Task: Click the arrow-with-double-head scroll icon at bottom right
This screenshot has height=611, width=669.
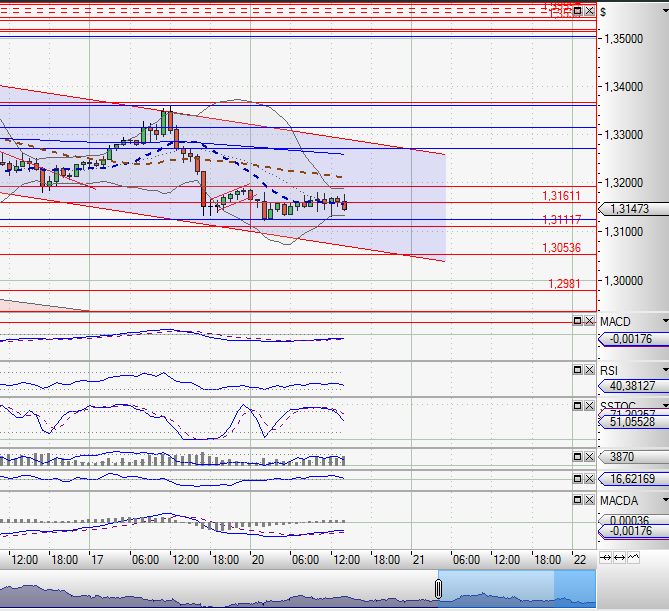Action: (605, 558)
